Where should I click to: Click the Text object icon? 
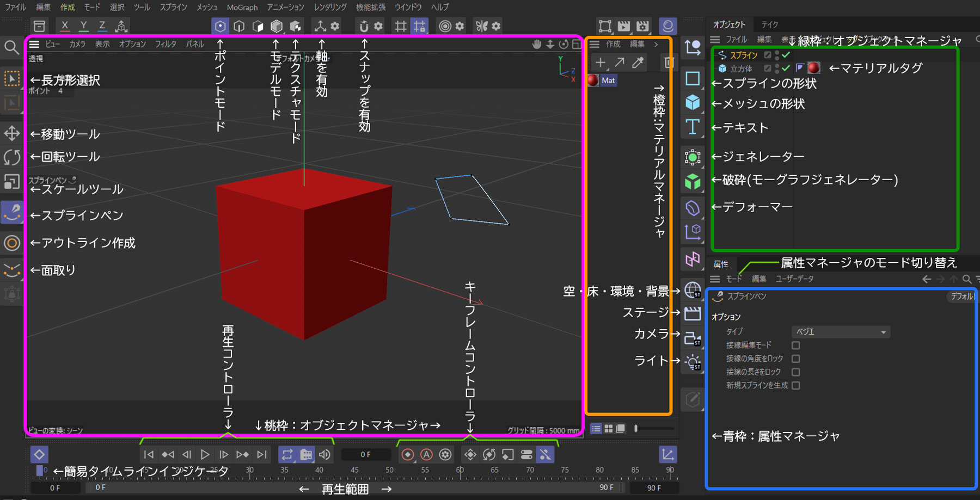(693, 127)
